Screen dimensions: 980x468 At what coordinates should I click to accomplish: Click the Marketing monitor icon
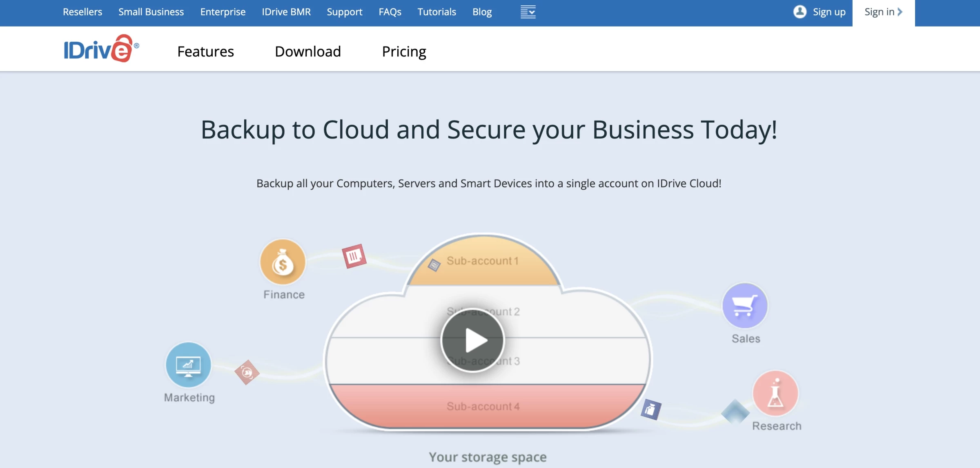[x=188, y=365]
